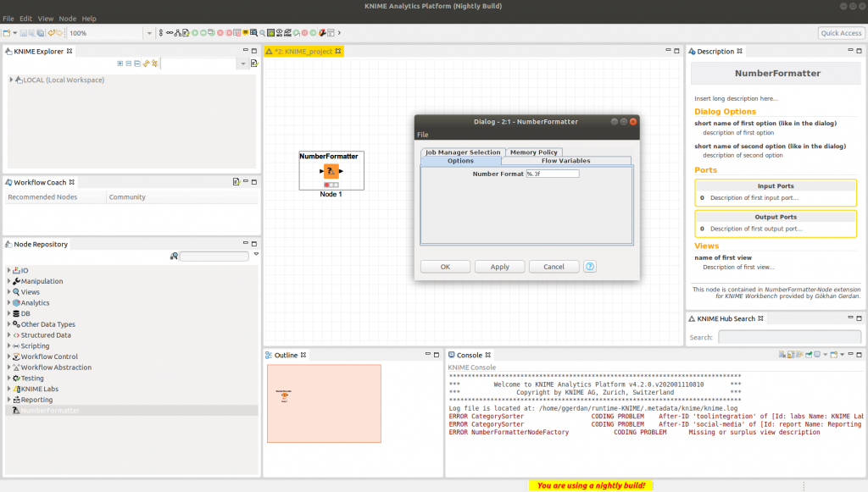868x492 pixels.
Task: Click the link-with-editor icon in KNIME Explorer
Action: [x=154, y=64]
